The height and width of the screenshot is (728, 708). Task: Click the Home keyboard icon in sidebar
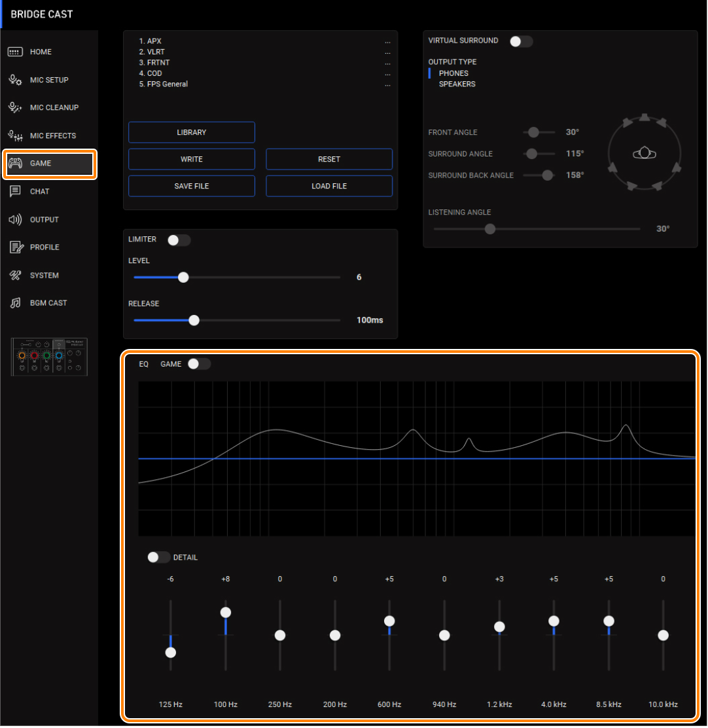(x=15, y=52)
